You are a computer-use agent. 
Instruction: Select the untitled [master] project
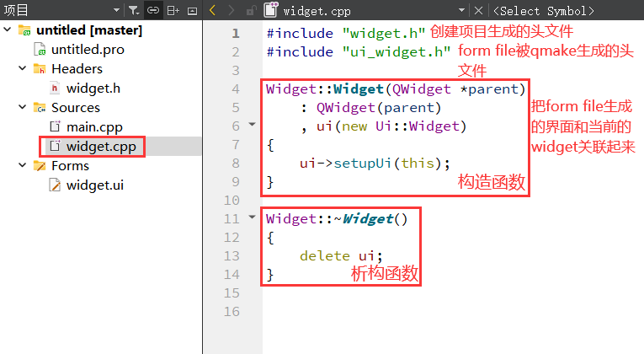89,30
